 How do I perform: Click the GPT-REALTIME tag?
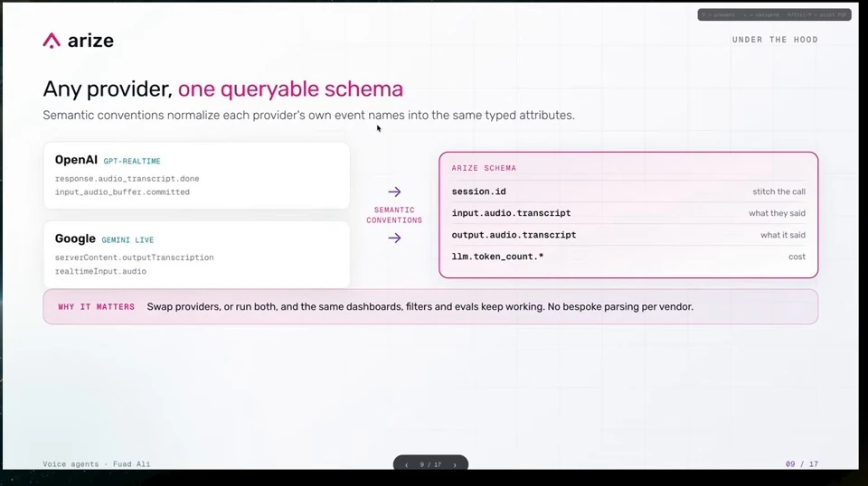(x=132, y=161)
